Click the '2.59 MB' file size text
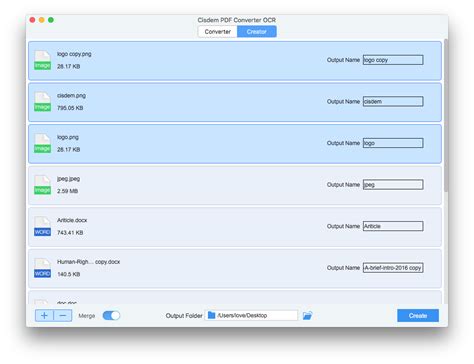Image resolution: width=474 pixels, height=364 pixels. (67, 191)
